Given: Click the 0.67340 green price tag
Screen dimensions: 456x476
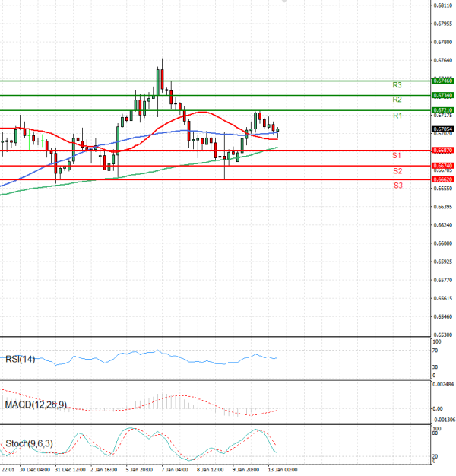Looking at the screenshot, I should 442,95.
